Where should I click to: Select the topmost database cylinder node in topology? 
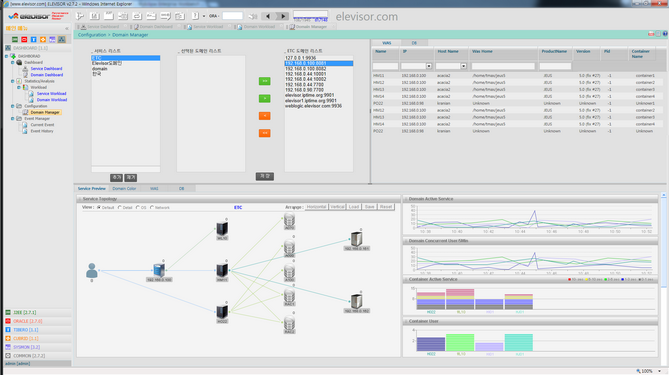pos(289,221)
